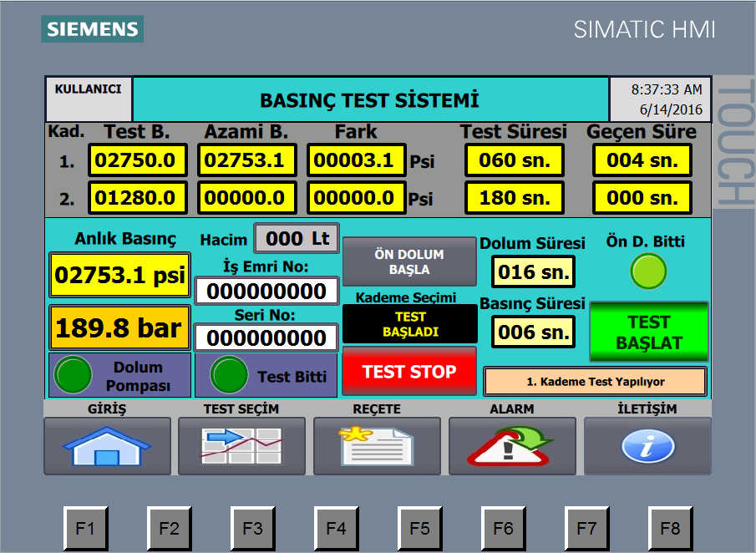The height and width of the screenshot is (553, 756).
Task: Click the KULLANICI user box
Action: point(89,99)
